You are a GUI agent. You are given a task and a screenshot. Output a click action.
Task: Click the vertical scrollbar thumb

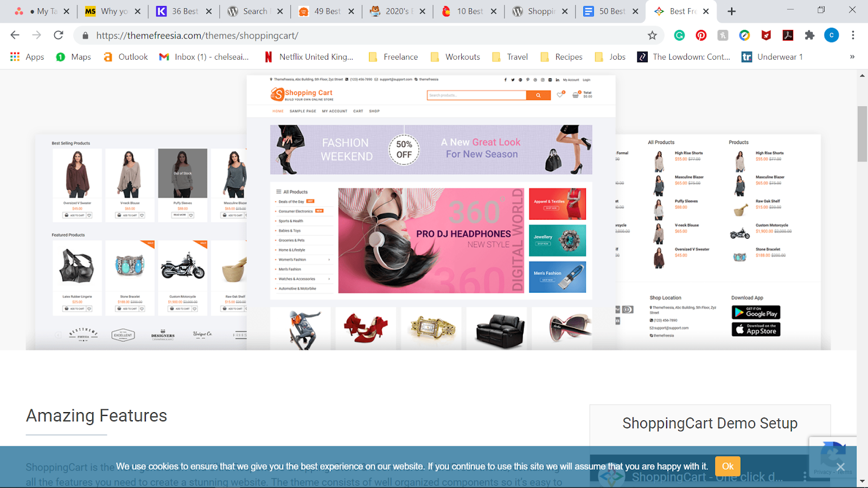862,134
